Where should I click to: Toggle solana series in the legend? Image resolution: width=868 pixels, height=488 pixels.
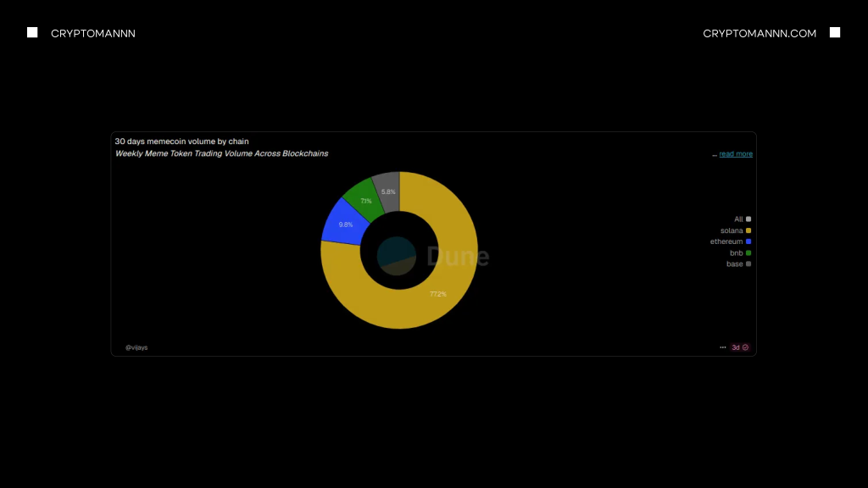736,230
